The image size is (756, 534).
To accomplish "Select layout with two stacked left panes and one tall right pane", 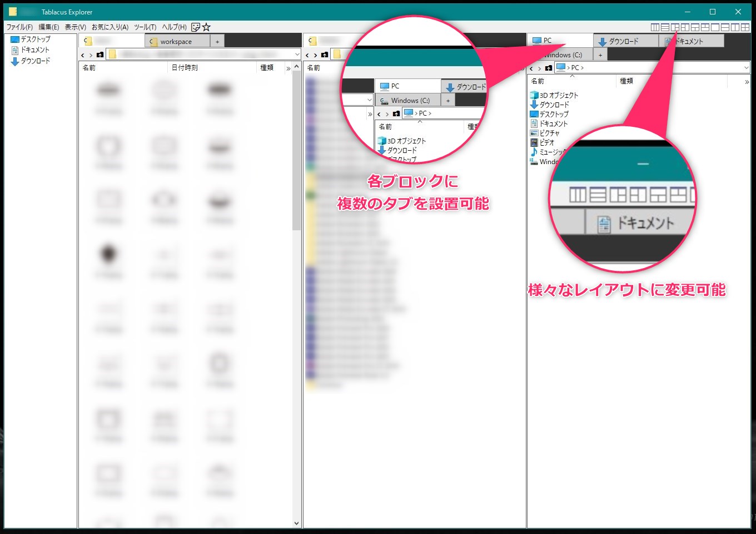I will (x=685, y=27).
